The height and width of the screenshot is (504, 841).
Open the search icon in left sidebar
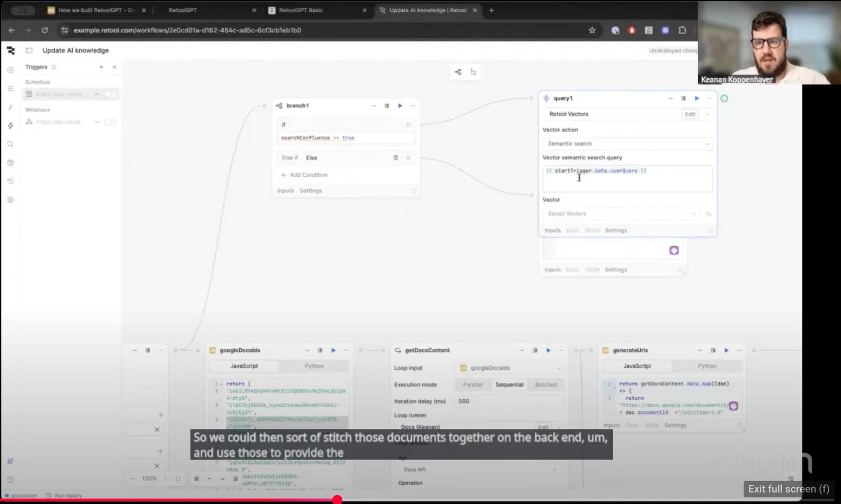tap(11, 144)
